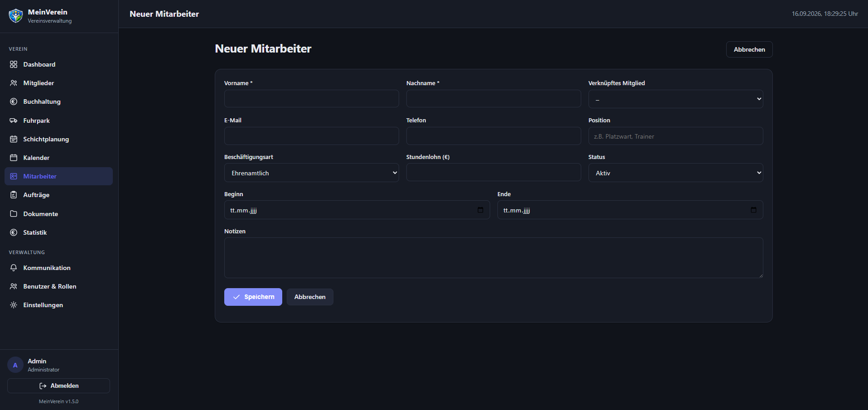The width and height of the screenshot is (868, 410).
Task: Log out using Abmelden button
Action: (58, 386)
